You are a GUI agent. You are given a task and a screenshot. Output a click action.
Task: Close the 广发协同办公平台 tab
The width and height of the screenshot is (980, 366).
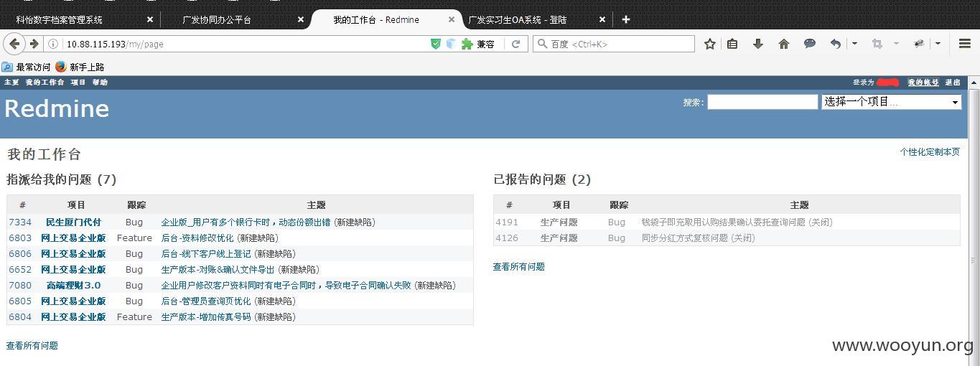pos(301,19)
